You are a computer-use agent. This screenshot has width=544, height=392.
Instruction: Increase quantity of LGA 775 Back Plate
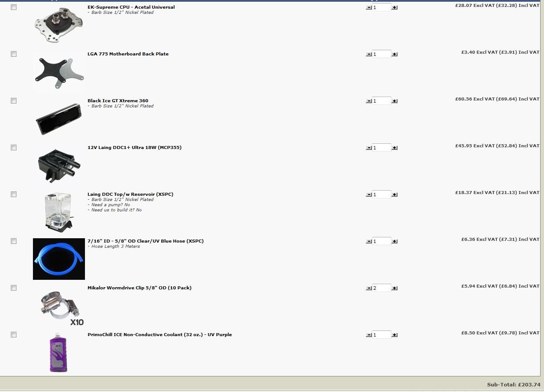394,54
